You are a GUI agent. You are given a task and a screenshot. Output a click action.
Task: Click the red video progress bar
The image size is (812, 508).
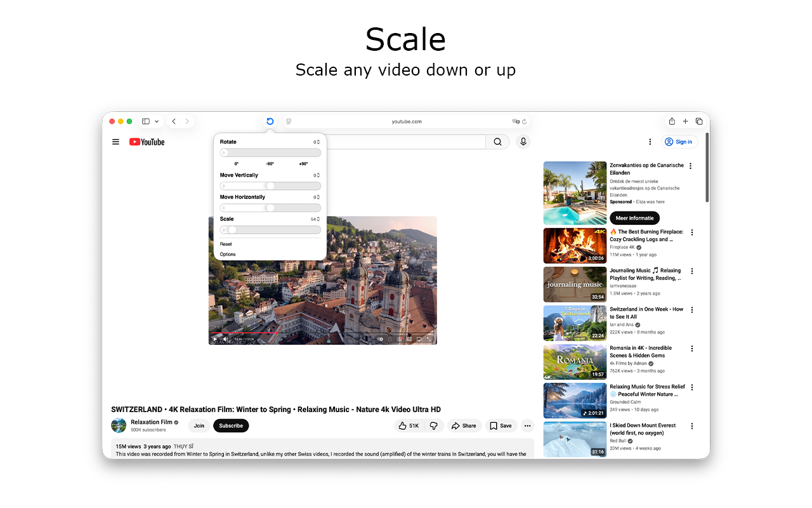click(244, 333)
